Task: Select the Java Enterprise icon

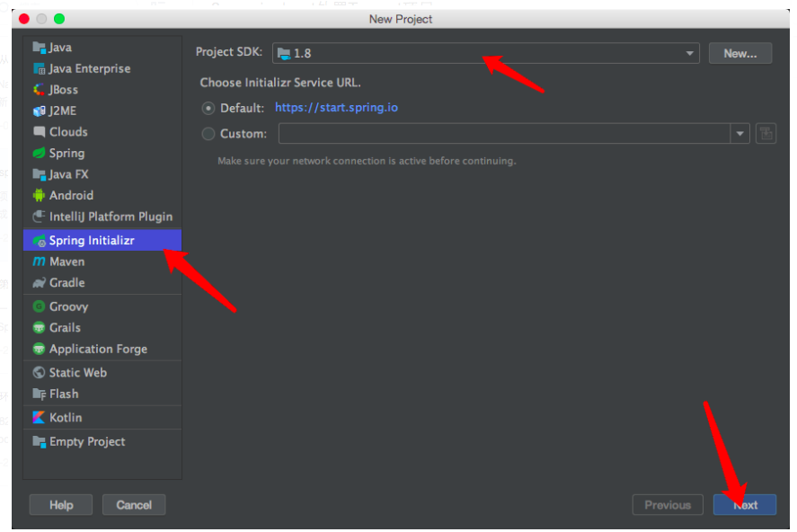Action: tap(40, 68)
